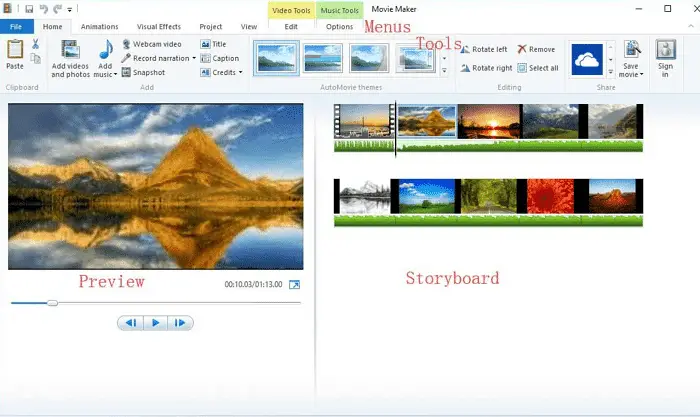This screenshot has width=700, height=417.
Task: Click the Save movie icon
Action: tap(632, 50)
